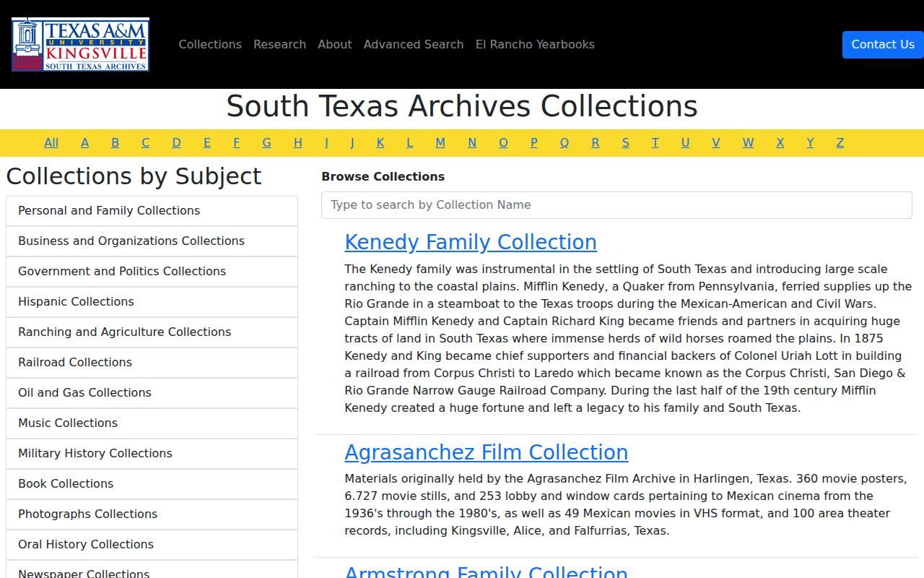The image size is (924, 578).
Task: Filter collections by letter R
Action: [595, 142]
